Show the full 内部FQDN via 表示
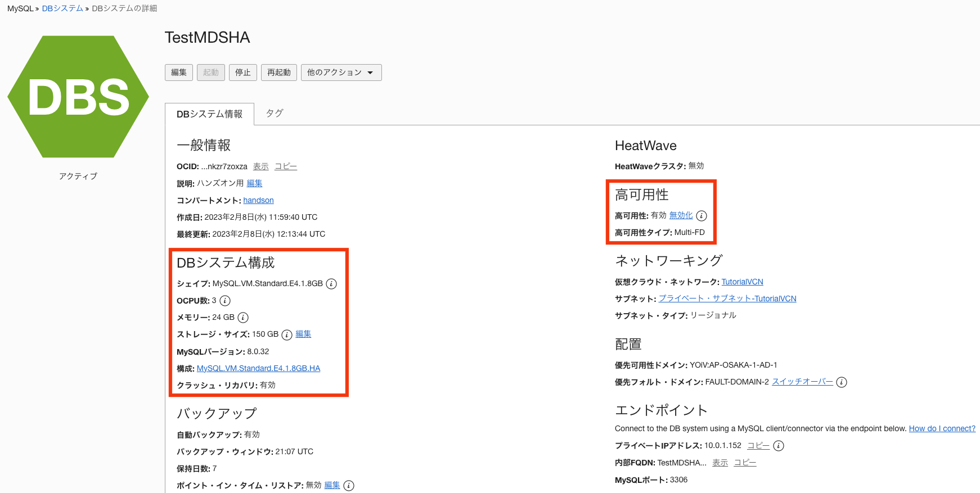This screenshot has height=493, width=980. click(720, 463)
